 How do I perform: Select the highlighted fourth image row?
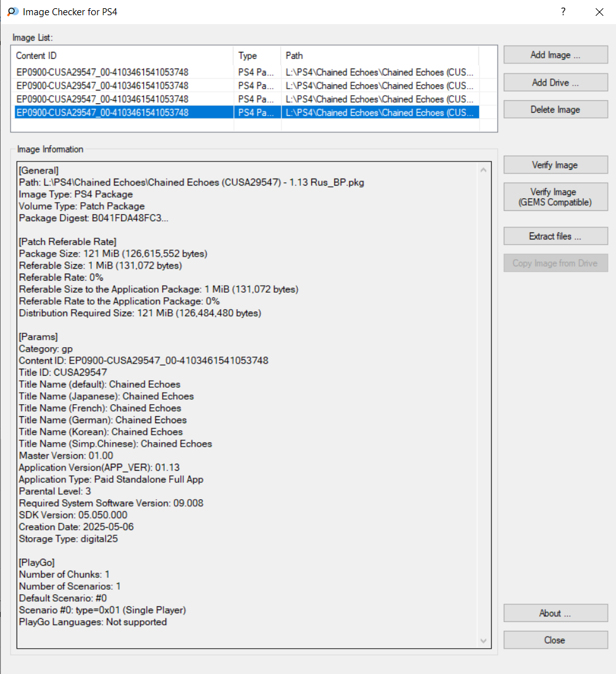tap(247, 112)
